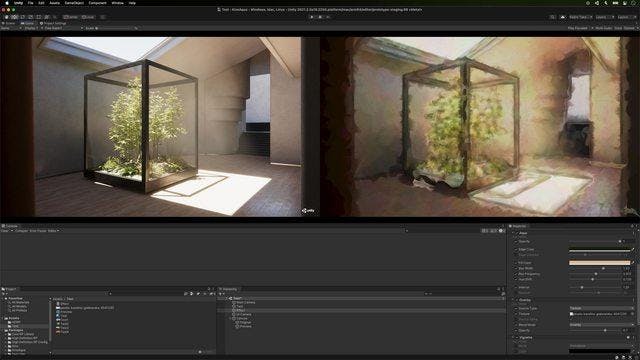Open the Free Aspect dropdown
The image size is (640, 360).
(62, 28)
